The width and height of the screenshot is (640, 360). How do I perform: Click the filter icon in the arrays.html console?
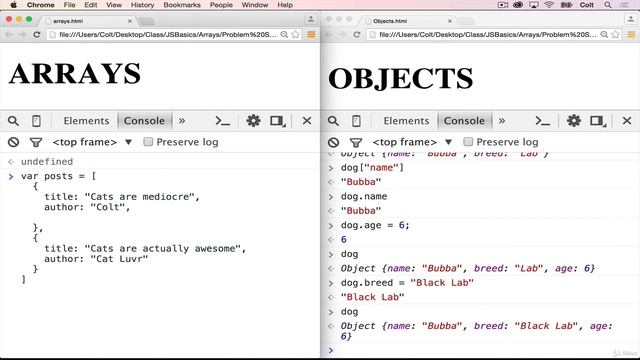click(x=36, y=142)
